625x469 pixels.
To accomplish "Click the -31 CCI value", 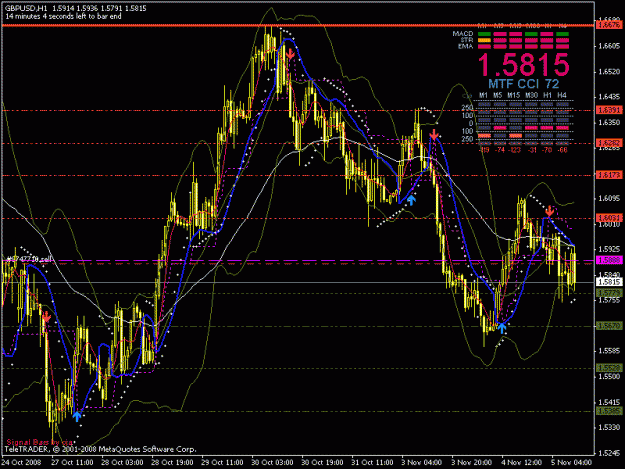I will pyautogui.click(x=532, y=150).
